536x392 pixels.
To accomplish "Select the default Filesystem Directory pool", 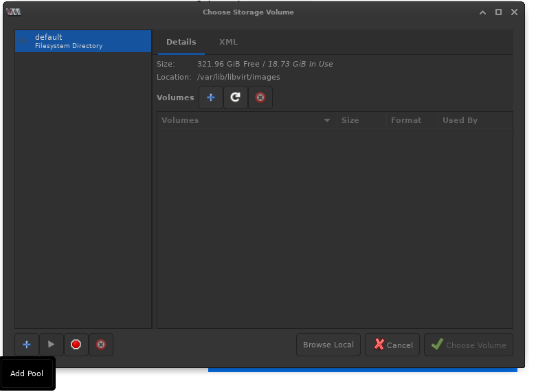I will click(x=82, y=41).
